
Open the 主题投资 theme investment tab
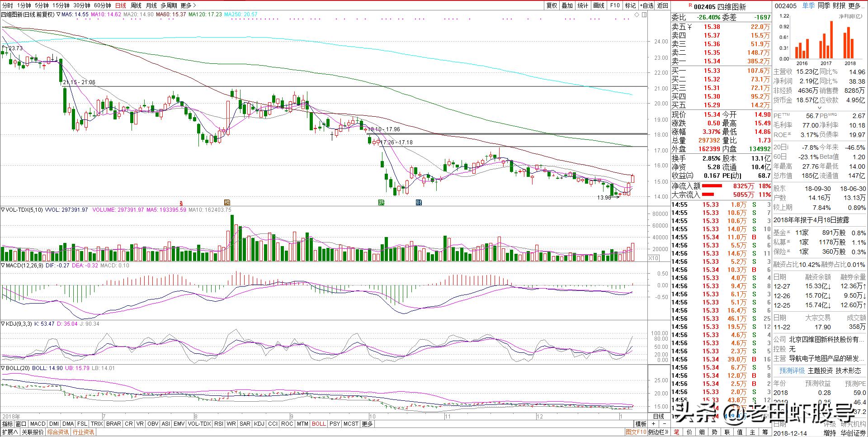coord(821,370)
